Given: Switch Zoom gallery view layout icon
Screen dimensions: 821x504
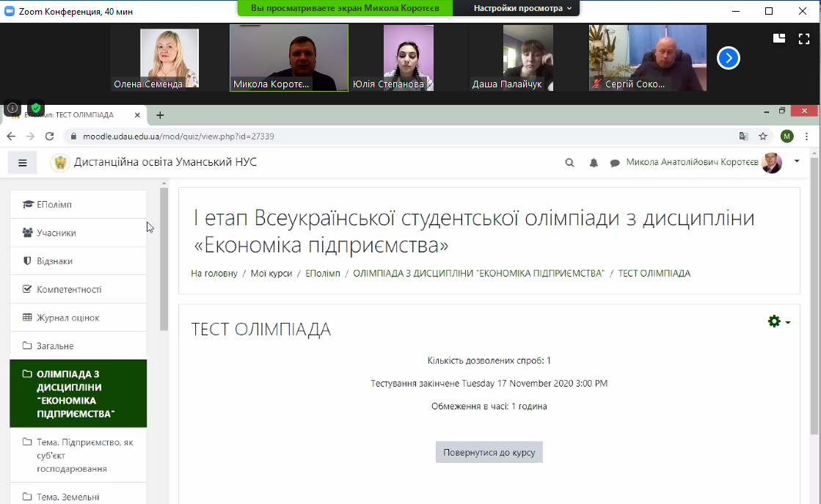Looking at the screenshot, I should (x=779, y=38).
